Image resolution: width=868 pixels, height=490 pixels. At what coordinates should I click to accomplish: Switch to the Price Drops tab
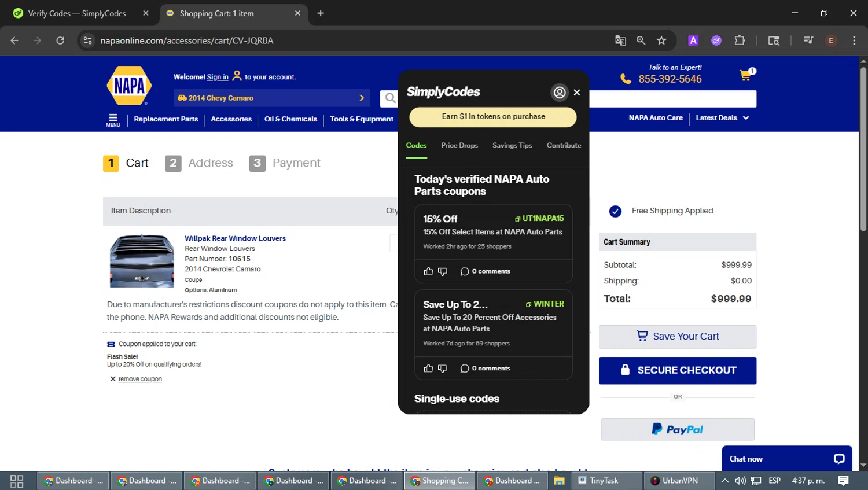[459, 146]
